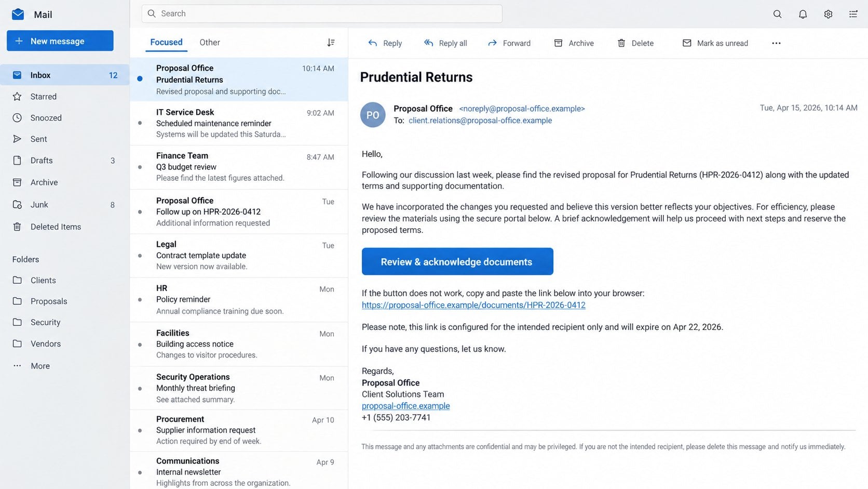Click Review & acknowledge documents button
Viewport: 868px width, 489px height.
tap(457, 261)
